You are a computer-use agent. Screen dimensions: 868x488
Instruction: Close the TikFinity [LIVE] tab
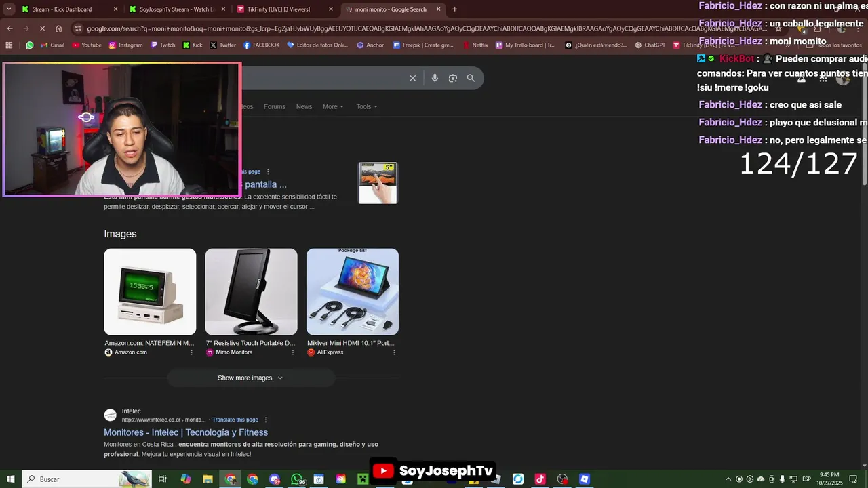click(331, 9)
